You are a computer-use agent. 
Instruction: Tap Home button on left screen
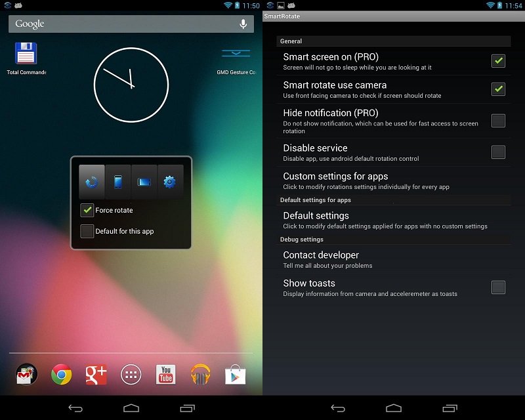(131, 408)
